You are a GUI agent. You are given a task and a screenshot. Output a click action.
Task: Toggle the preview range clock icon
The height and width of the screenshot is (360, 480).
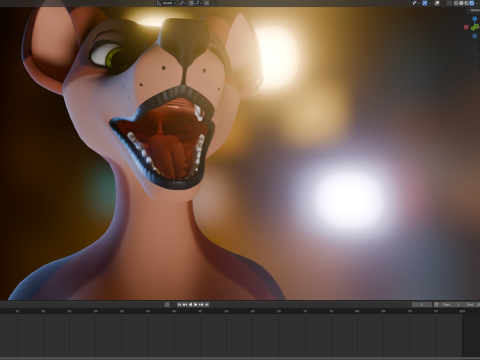tap(436, 304)
